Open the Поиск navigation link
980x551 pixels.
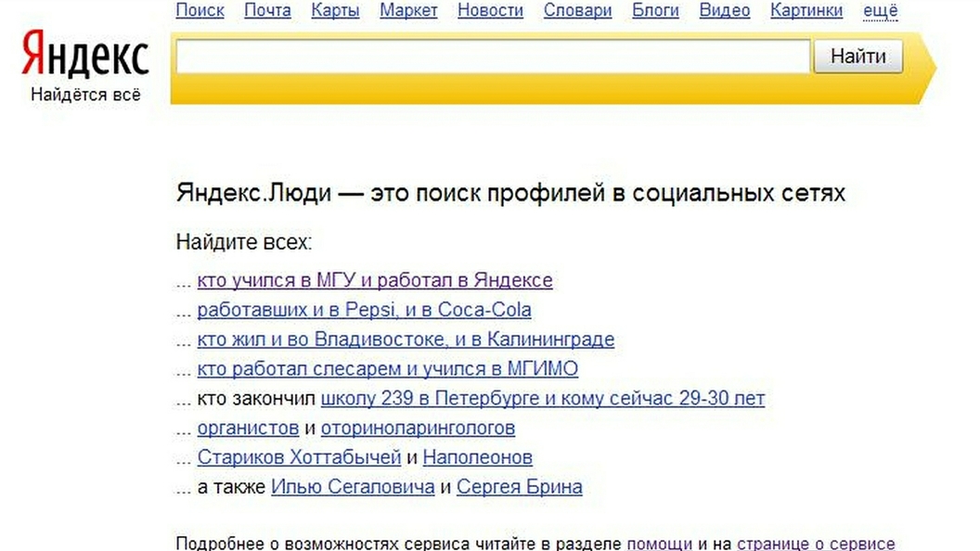click(200, 10)
